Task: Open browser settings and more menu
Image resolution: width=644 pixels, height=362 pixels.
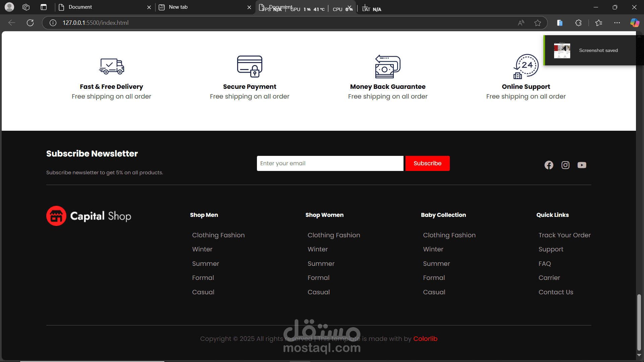Action: click(x=617, y=23)
